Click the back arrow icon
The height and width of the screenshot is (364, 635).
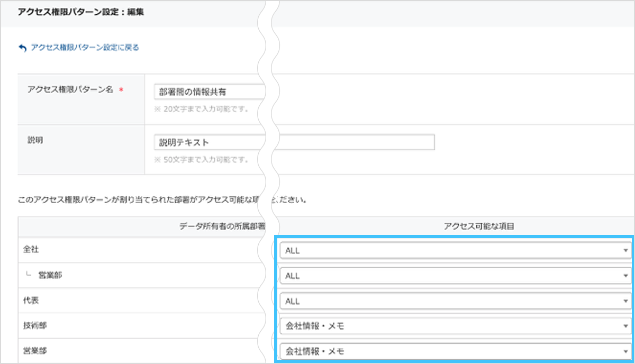point(22,48)
